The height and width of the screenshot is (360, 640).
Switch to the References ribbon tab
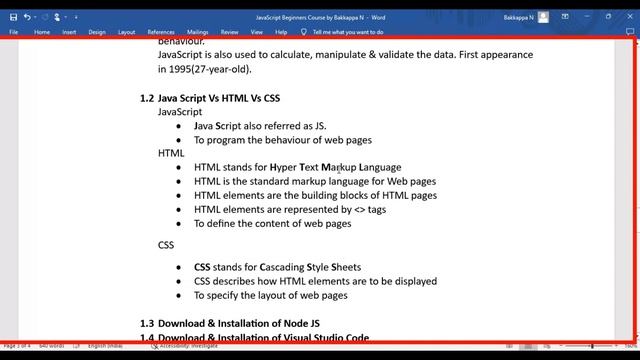[x=161, y=32]
